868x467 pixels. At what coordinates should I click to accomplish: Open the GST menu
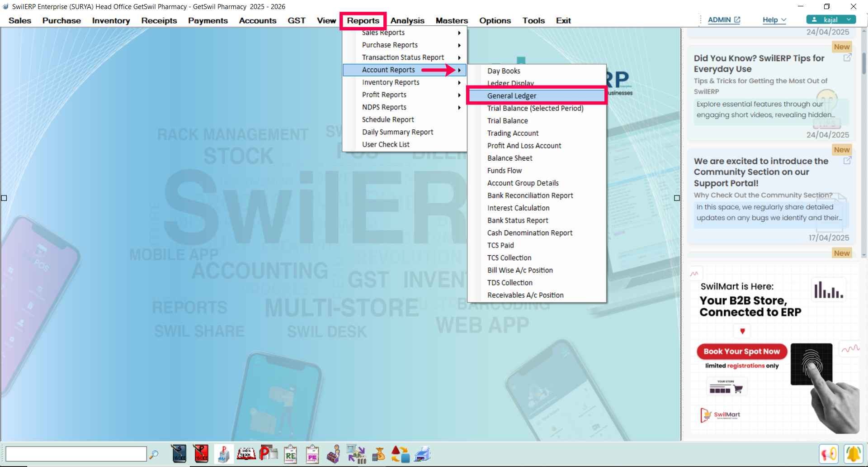click(296, 20)
